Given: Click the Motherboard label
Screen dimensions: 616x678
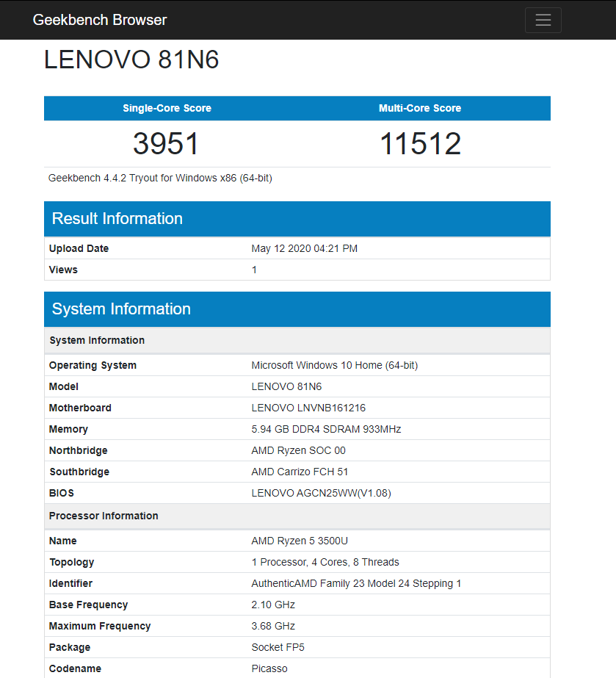Looking at the screenshot, I should (x=80, y=408).
